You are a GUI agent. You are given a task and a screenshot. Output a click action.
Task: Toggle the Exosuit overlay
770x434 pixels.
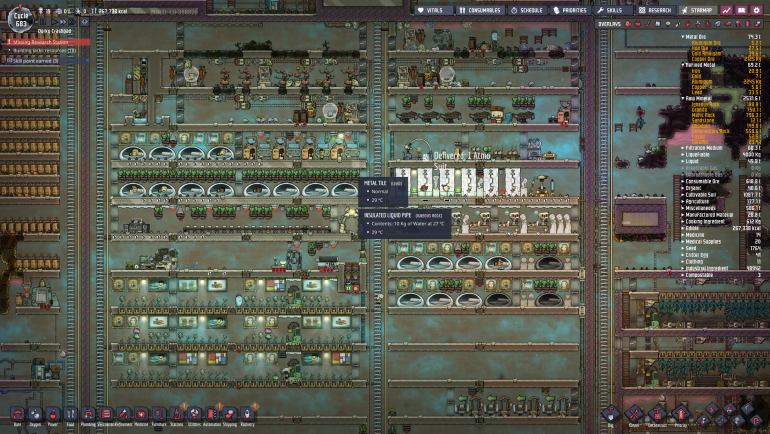point(738,24)
